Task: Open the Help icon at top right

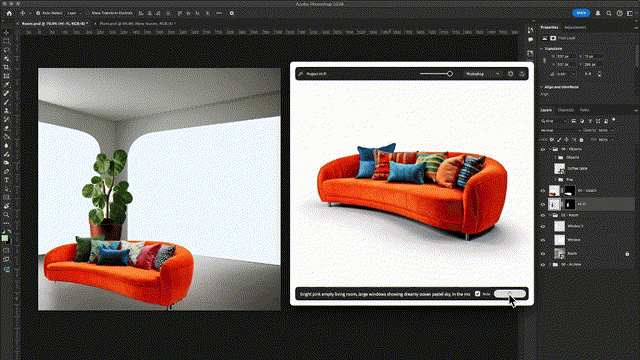Action: coord(620,13)
